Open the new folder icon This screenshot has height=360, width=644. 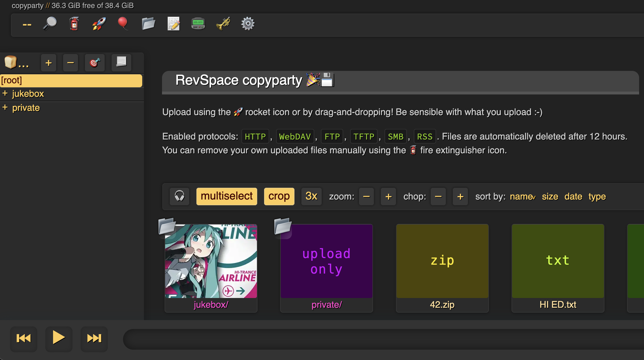click(x=148, y=24)
